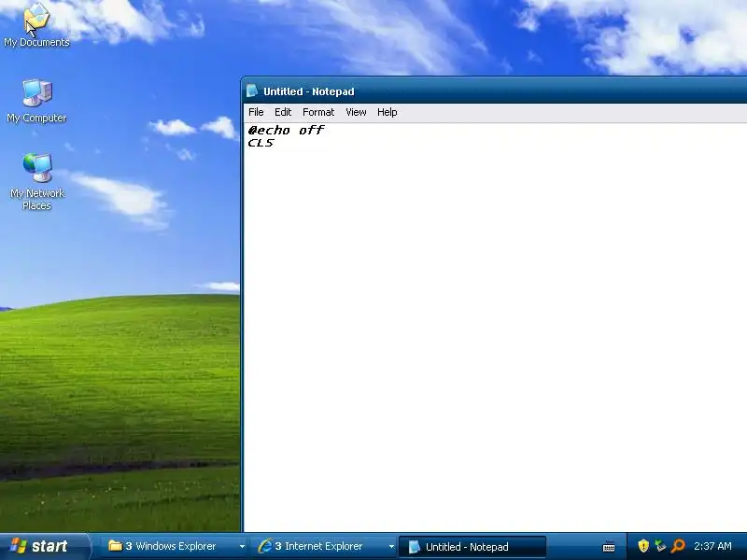Open the Format menu in Notepad
The width and height of the screenshot is (747, 560).
pos(318,112)
